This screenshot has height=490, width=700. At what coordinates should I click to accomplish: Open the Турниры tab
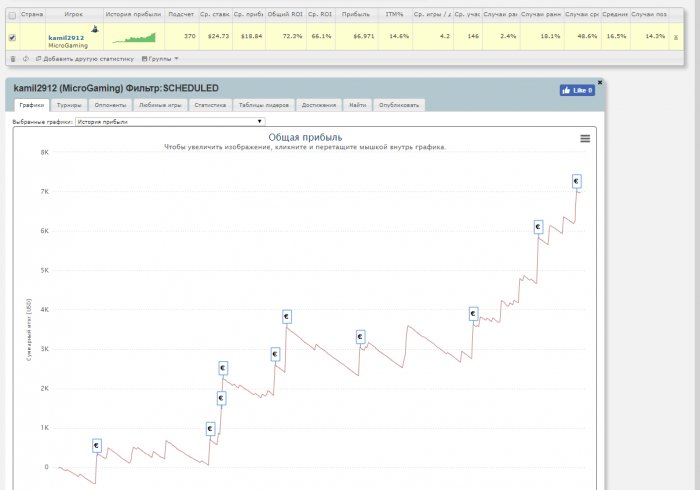click(x=69, y=105)
